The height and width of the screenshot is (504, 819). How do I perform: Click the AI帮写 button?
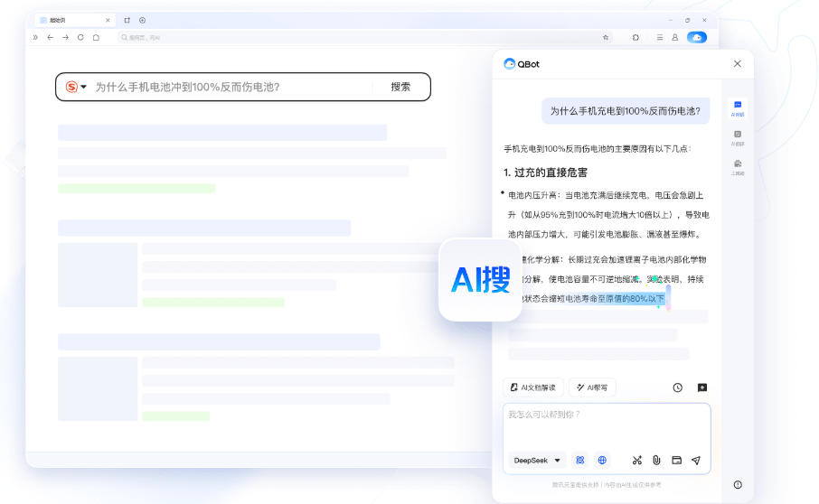coord(592,387)
